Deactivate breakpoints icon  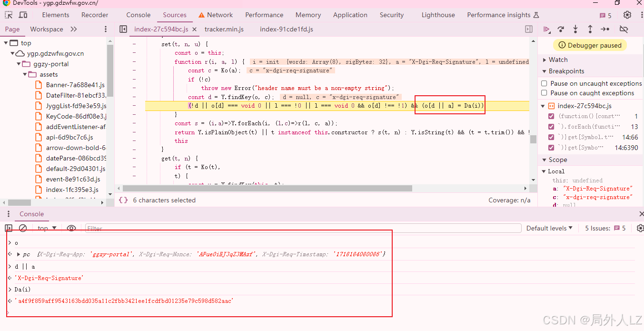(x=624, y=30)
